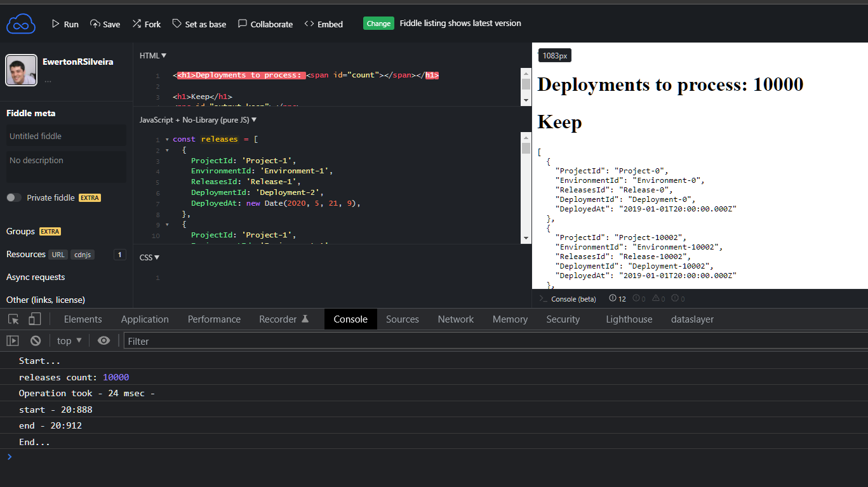868x487 pixels.
Task: Click the console prompt chevron
Action: click(9, 457)
